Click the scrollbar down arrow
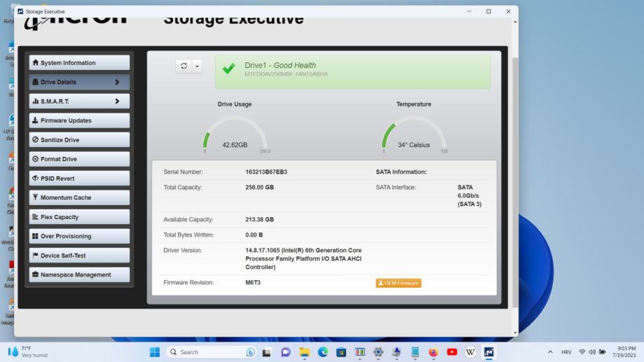The image size is (644, 362). click(x=515, y=333)
